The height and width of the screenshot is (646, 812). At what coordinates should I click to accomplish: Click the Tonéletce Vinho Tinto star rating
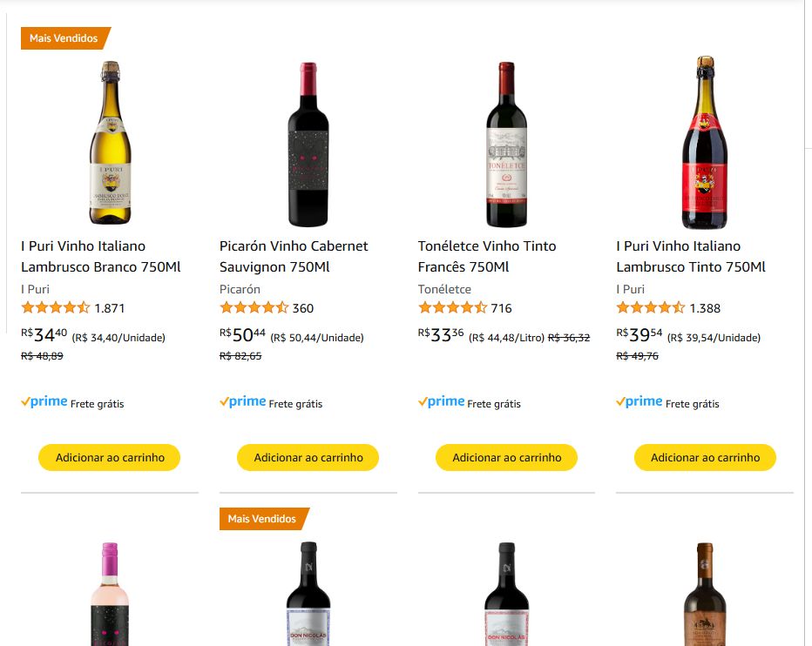tap(452, 307)
